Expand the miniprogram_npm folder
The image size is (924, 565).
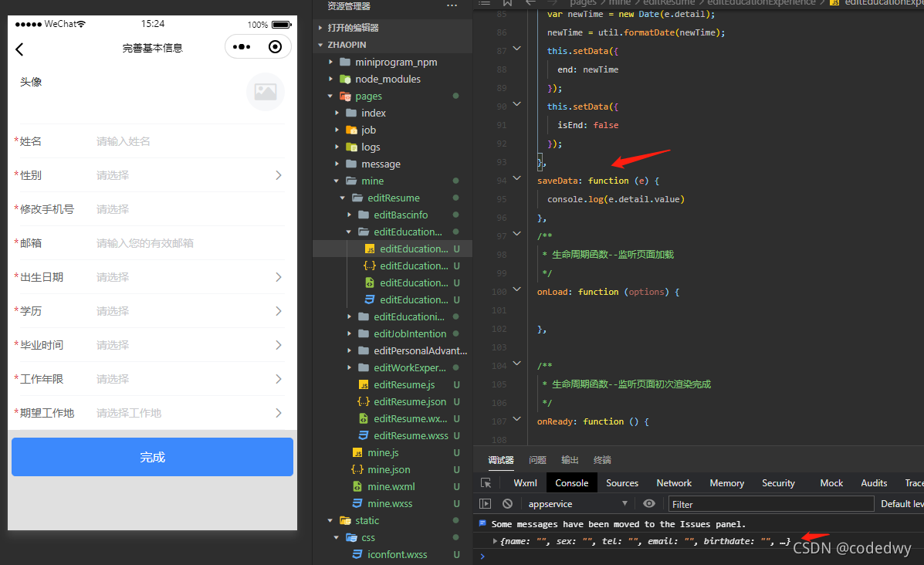pos(392,62)
